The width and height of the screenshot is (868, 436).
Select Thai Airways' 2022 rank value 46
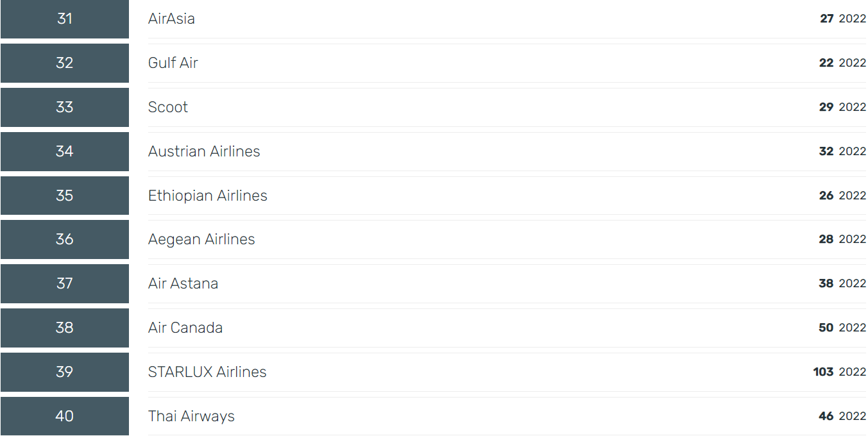[x=826, y=416]
